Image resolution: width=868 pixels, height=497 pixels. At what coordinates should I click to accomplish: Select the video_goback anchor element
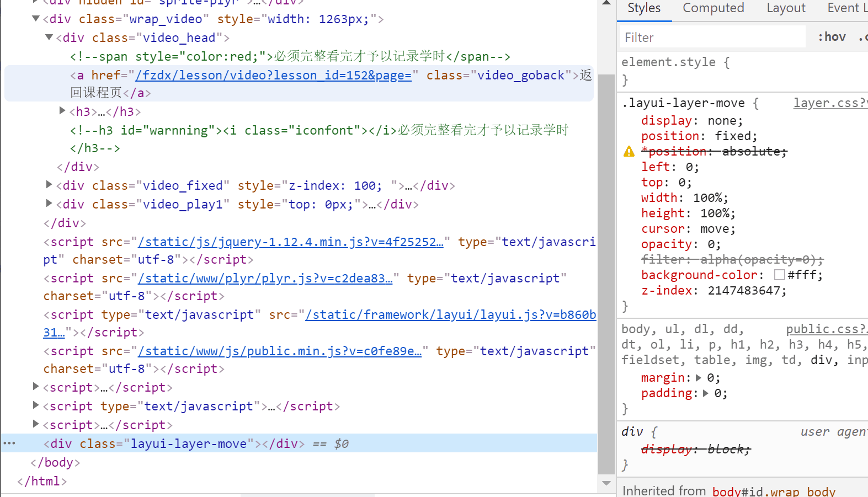coord(299,83)
